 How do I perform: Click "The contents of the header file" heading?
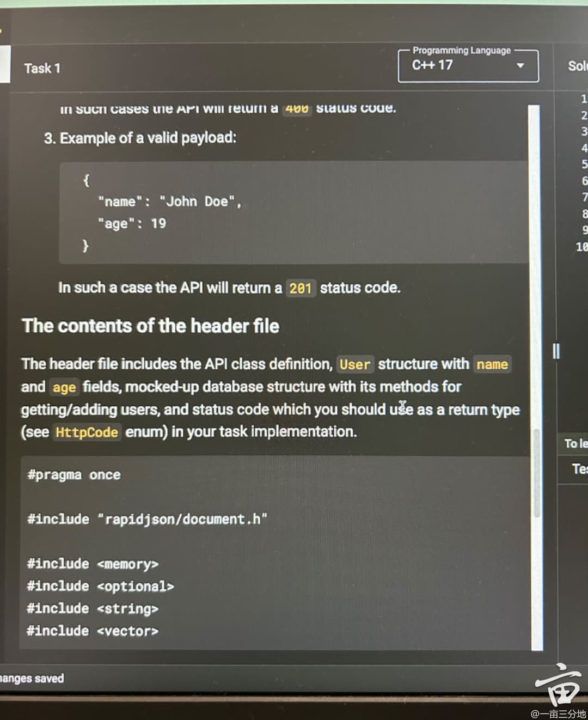(150, 326)
